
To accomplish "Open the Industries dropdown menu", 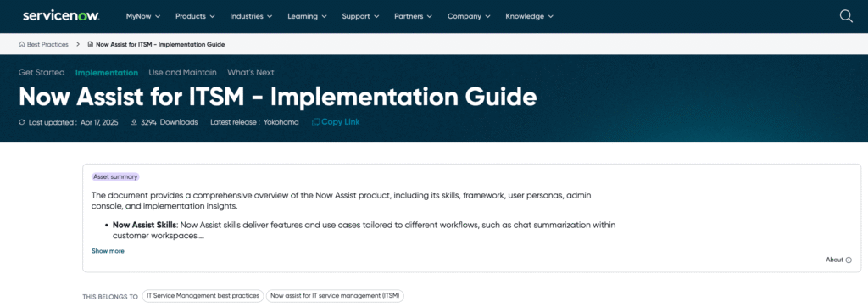I will 251,16.
